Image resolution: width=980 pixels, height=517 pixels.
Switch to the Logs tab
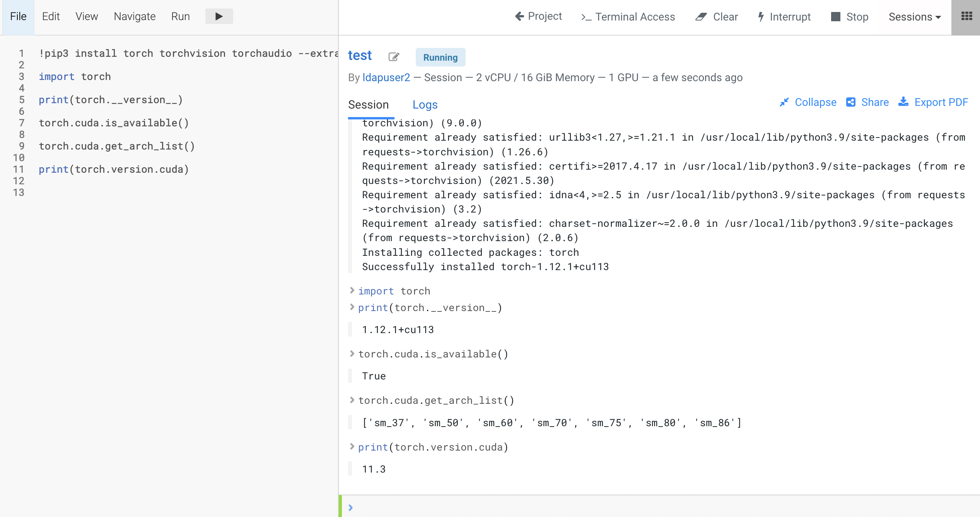coord(425,104)
